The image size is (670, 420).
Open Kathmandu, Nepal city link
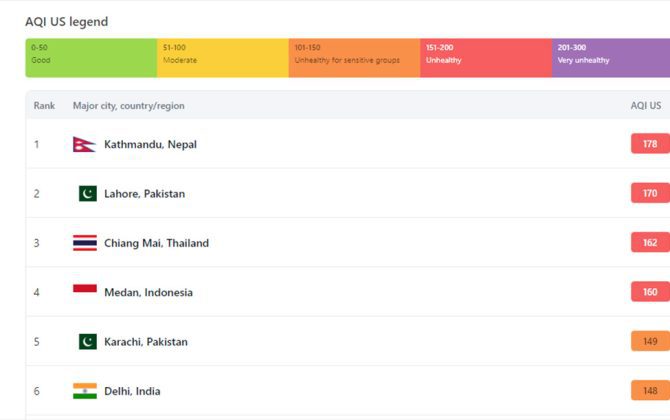[x=150, y=144]
